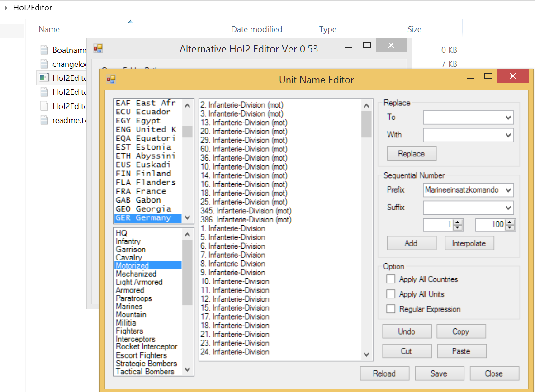Click the readme.txt file icon
This screenshot has width=535, height=392.
(x=44, y=120)
